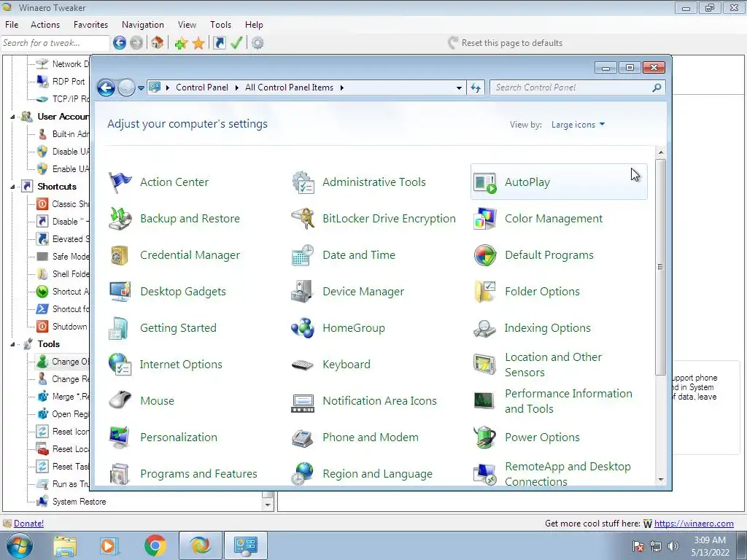This screenshot has height=560, width=747.
Task: Click the Search for a tweak field
Action: pos(55,43)
